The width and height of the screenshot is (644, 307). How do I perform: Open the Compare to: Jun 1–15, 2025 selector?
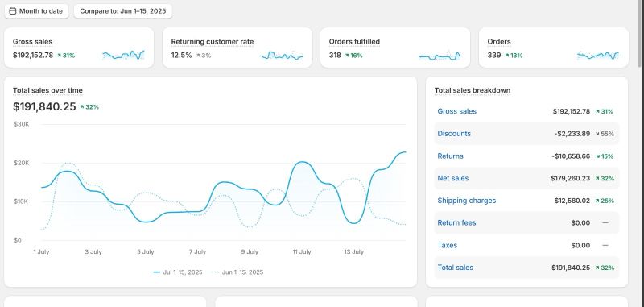pyautogui.click(x=123, y=11)
